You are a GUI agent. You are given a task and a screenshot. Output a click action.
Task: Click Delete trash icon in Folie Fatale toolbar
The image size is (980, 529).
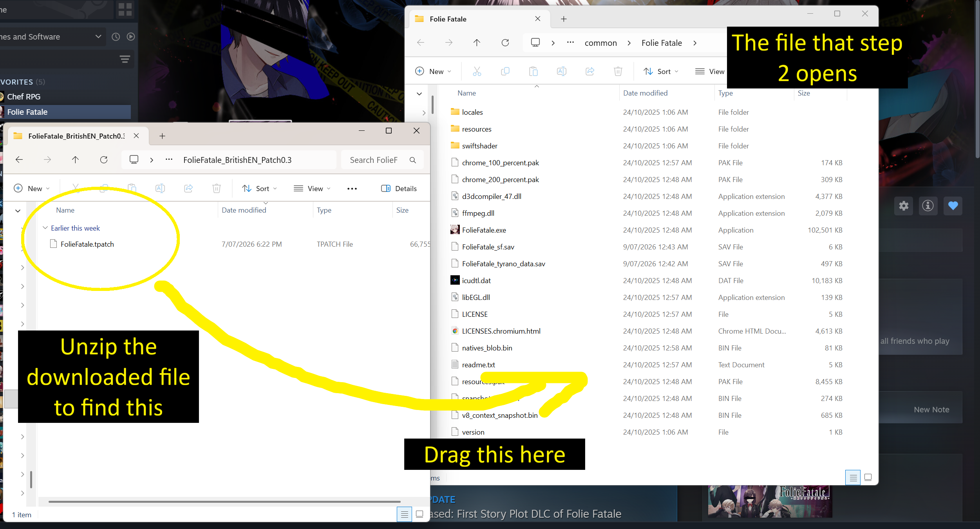pyautogui.click(x=618, y=72)
